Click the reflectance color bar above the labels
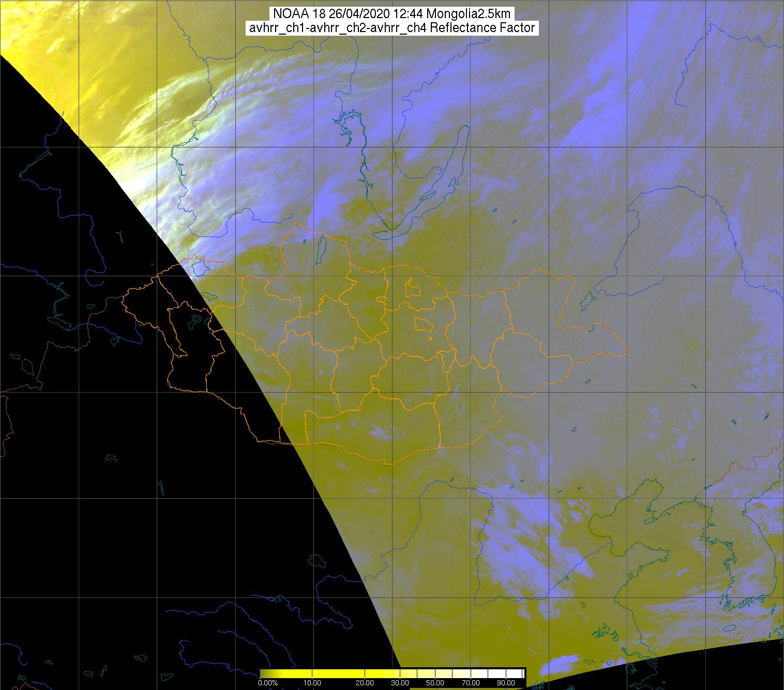 tap(393, 673)
